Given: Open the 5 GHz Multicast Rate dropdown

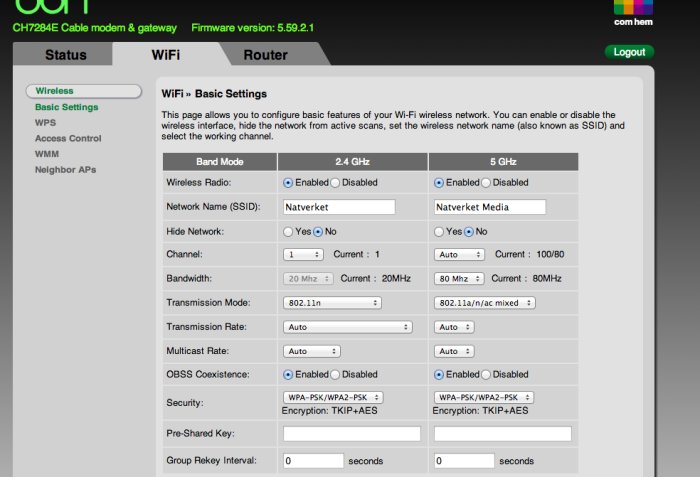Looking at the screenshot, I should tap(454, 351).
